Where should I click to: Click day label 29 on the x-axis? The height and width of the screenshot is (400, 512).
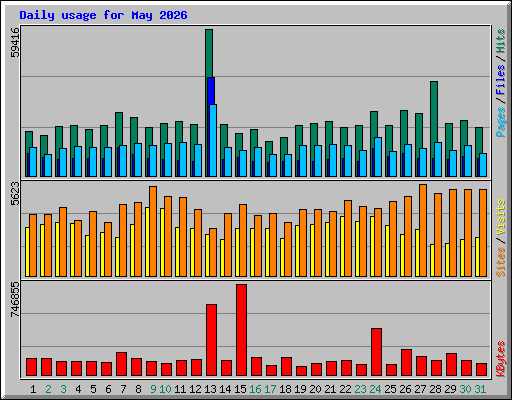pos(450,389)
